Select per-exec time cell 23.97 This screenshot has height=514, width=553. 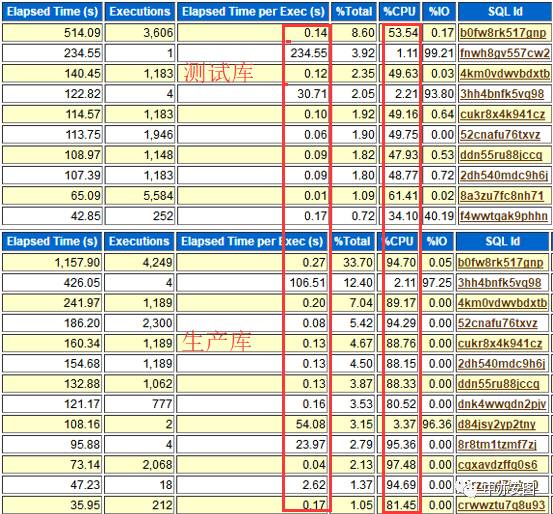(x=252, y=444)
